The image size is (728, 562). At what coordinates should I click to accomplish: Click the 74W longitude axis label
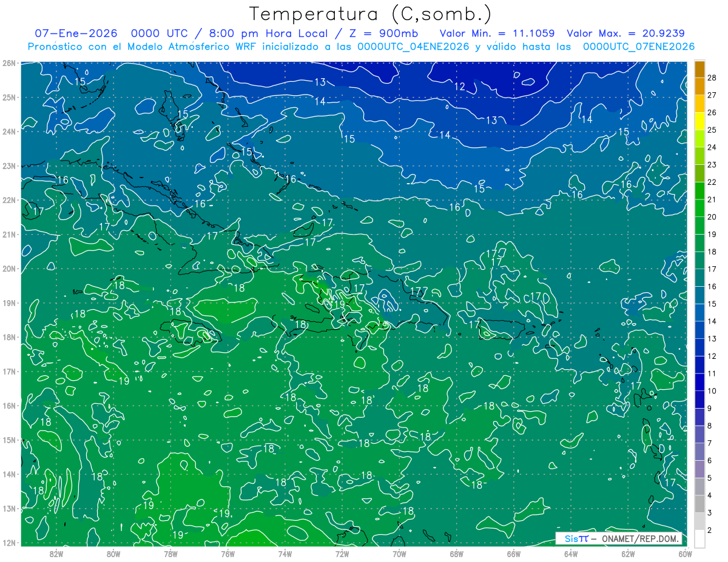[x=285, y=554]
